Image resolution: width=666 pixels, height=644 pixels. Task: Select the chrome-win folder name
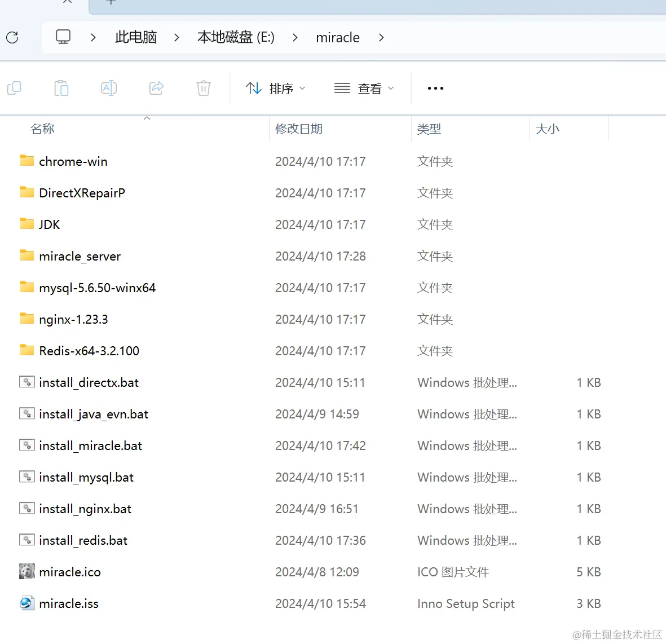(x=73, y=161)
